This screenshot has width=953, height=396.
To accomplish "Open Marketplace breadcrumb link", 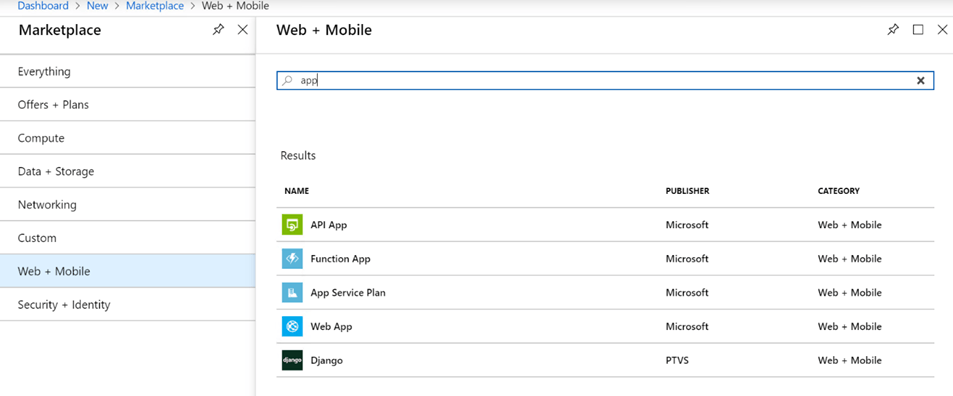I will (x=155, y=5).
